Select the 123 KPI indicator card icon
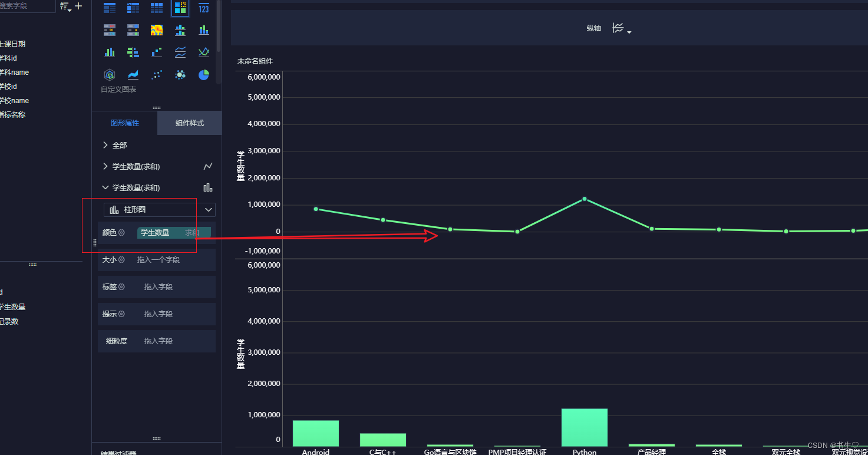868x455 pixels. (x=204, y=8)
